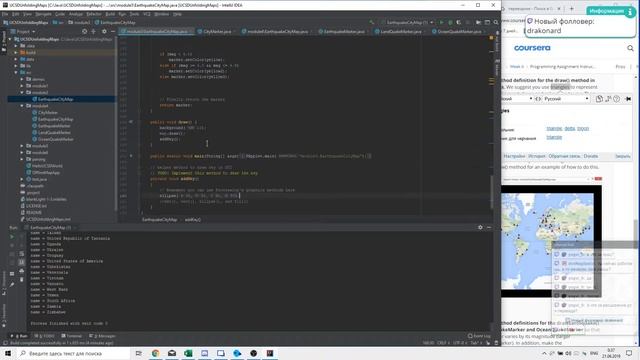Viewport: 640px width, 360px height.
Task: Open Excel from the taskbar
Action: (x=188, y=353)
